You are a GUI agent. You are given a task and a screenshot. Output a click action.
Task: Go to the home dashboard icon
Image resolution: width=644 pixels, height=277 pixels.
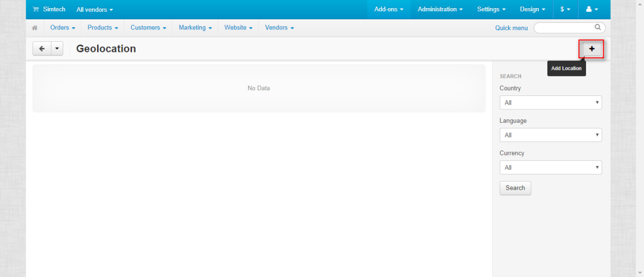tap(35, 28)
